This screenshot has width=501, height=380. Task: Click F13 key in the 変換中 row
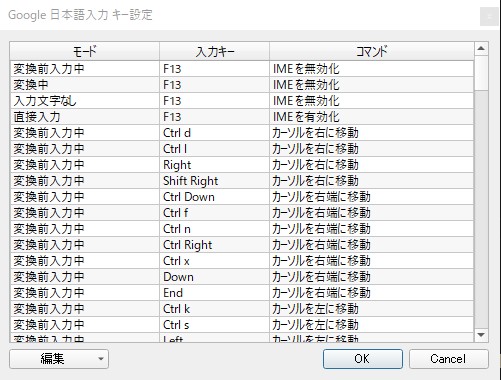click(x=214, y=85)
